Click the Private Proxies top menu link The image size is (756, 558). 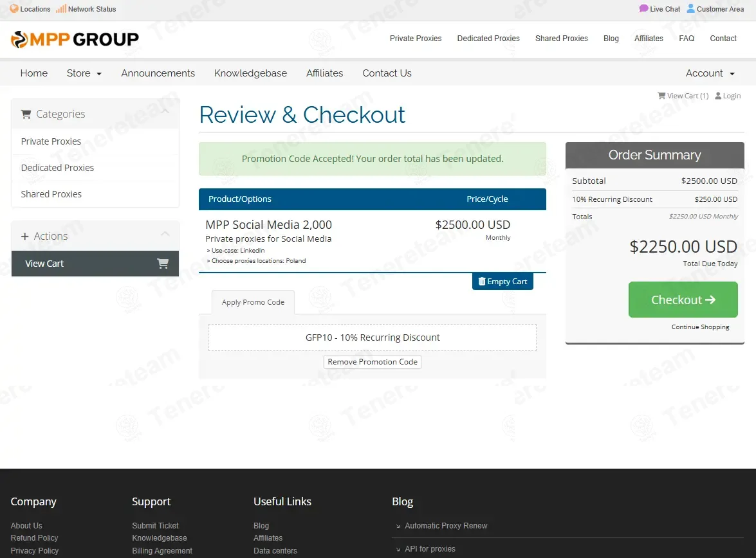point(416,39)
